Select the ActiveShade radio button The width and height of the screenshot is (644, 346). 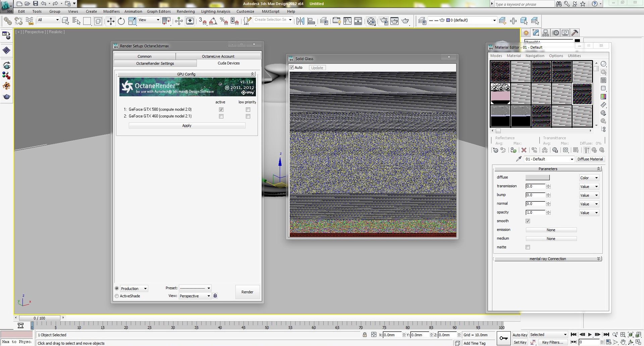(117, 296)
